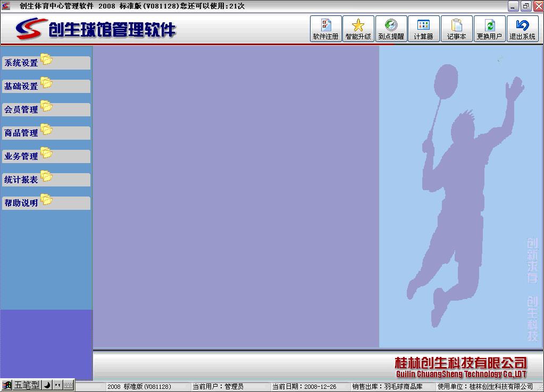Click the 五笔型 input method button
This screenshot has width=544, height=392.
pos(27,385)
